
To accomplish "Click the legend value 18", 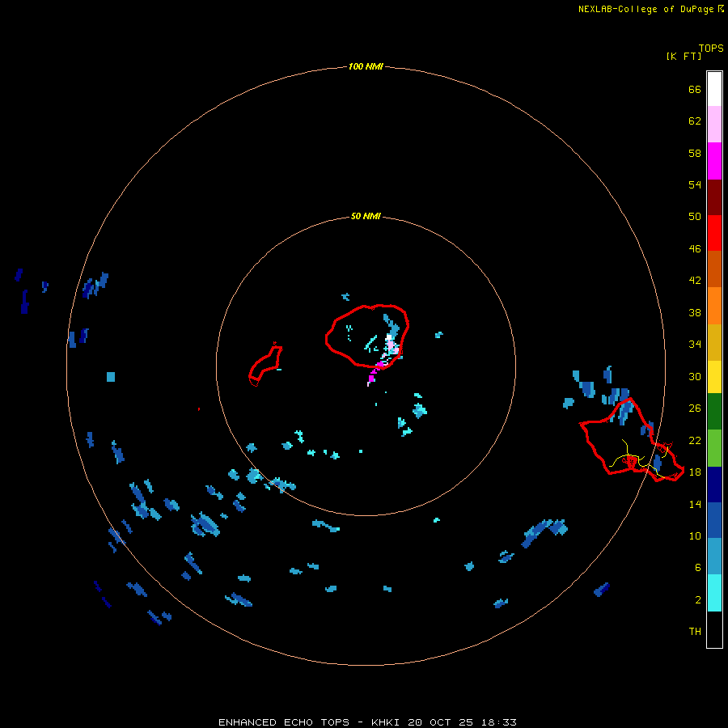I will pos(695,472).
